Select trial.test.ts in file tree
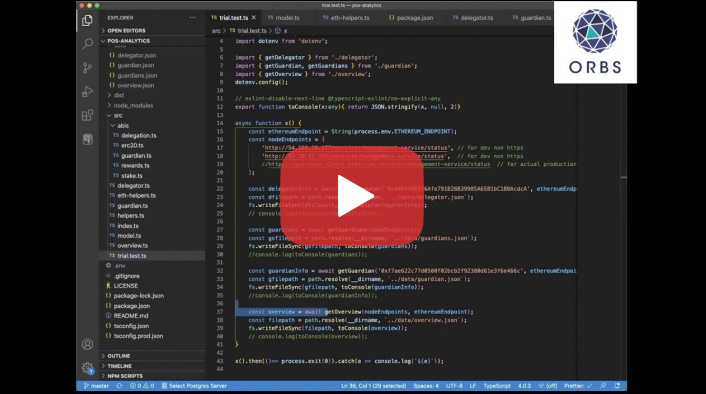706x394 pixels. 152,256
